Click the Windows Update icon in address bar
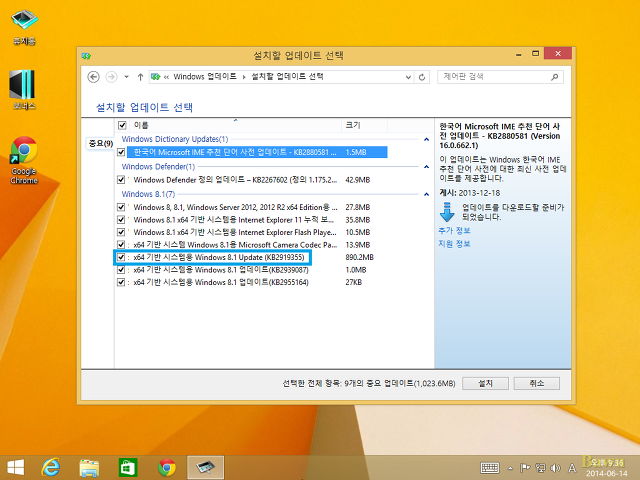Viewport: 640px width, 480px height. pos(155,77)
